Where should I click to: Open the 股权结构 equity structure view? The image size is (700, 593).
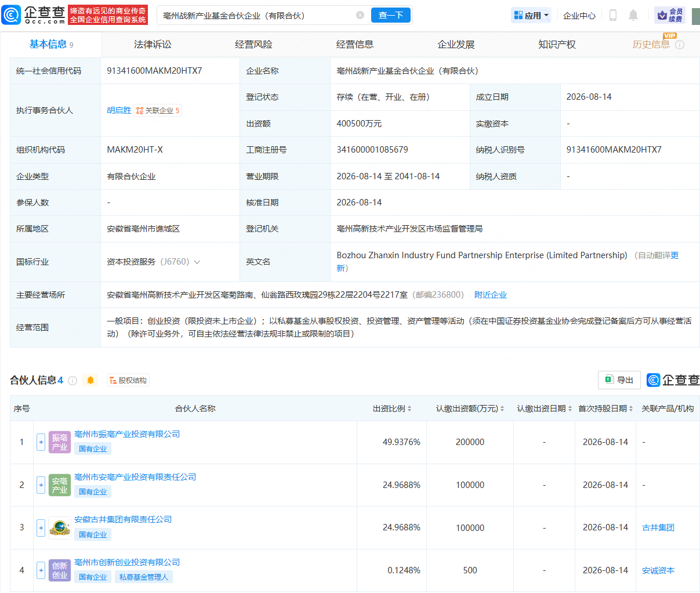click(128, 380)
